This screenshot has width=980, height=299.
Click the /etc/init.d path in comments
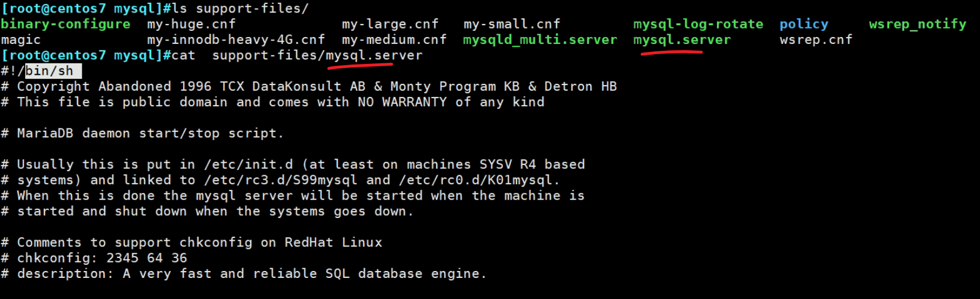(x=248, y=164)
